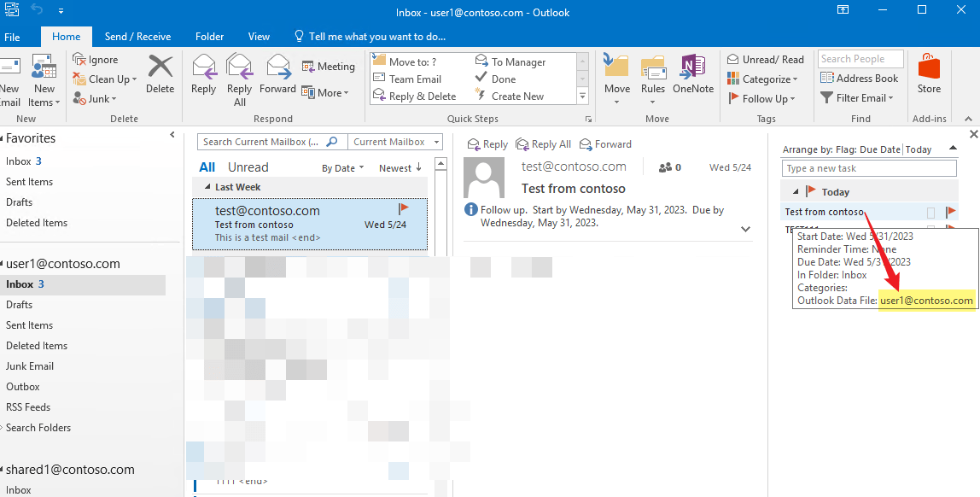Open New Items menu
Screen dimensions: 980x497
[44, 79]
